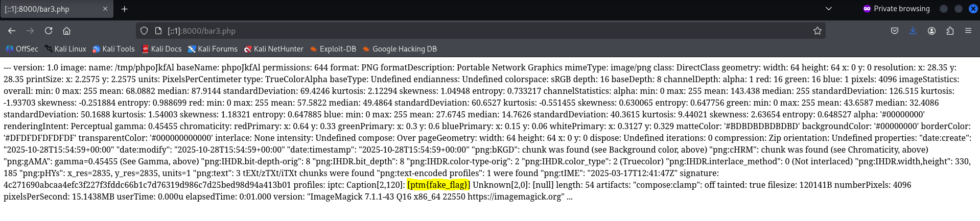This screenshot has height=221, width=980.
Task: Open a new tab with plus button
Action: click(x=124, y=9)
